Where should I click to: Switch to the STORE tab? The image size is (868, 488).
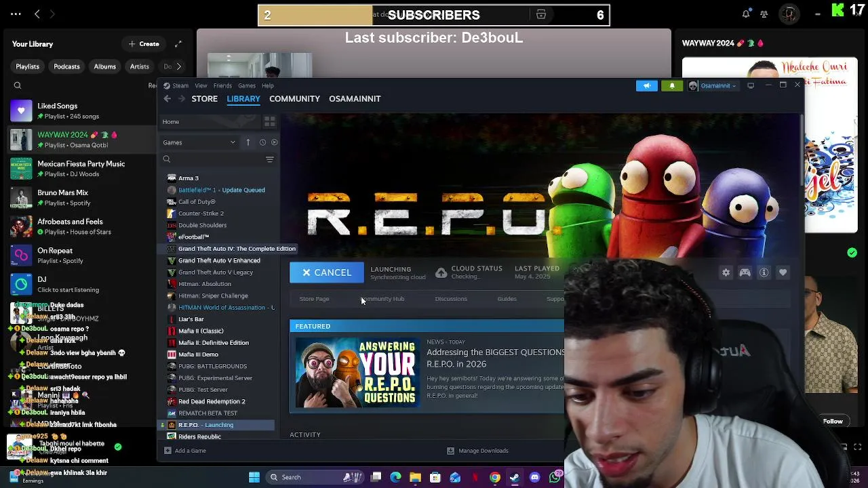pos(205,99)
